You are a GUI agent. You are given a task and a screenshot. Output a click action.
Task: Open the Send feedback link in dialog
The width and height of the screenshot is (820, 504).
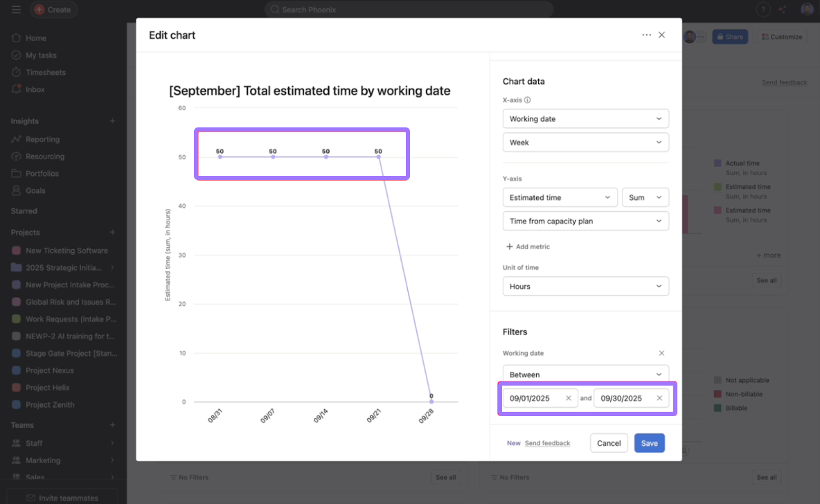coord(547,443)
